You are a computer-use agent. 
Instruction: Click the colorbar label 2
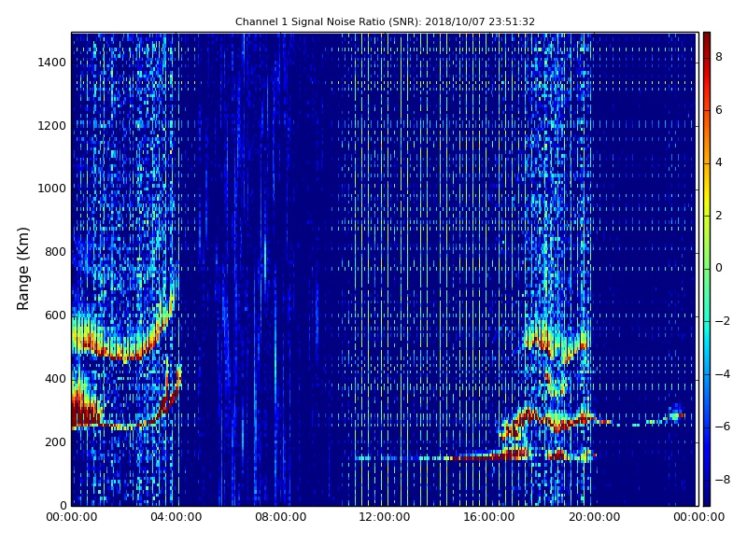tap(719, 216)
